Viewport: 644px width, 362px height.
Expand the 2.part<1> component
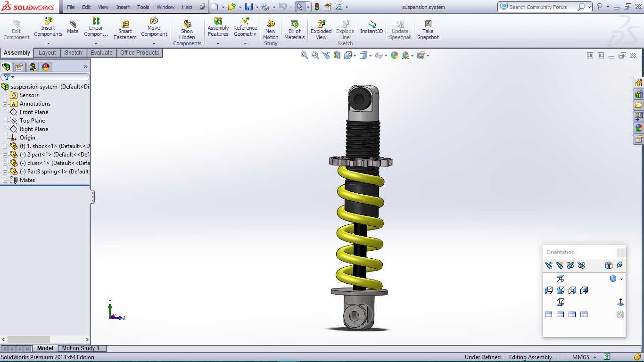(5, 155)
